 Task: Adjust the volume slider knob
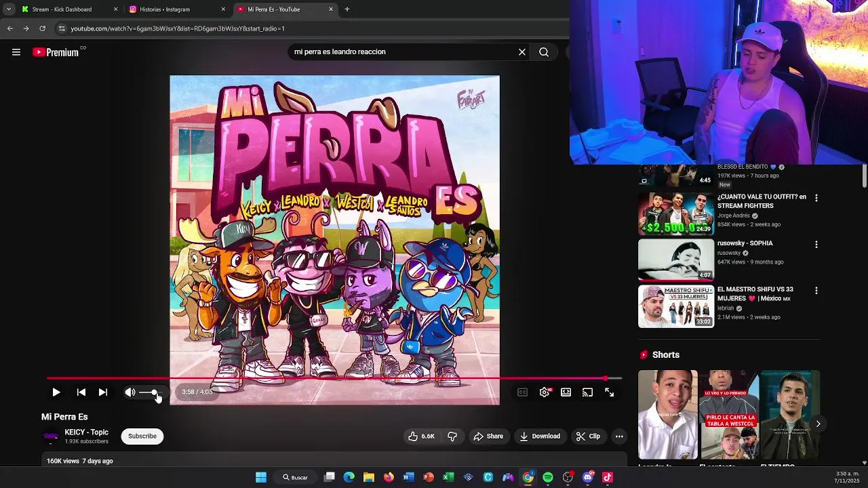pos(155,392)
